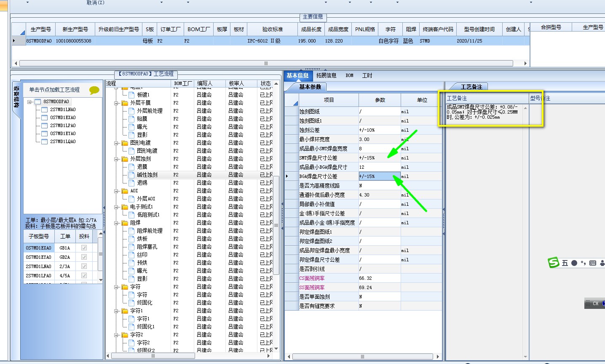Collapse the 8S7MD0DPA0 root tree node
Image resolution: width=605 pixels, height=364 pixels.
point(29,102)
